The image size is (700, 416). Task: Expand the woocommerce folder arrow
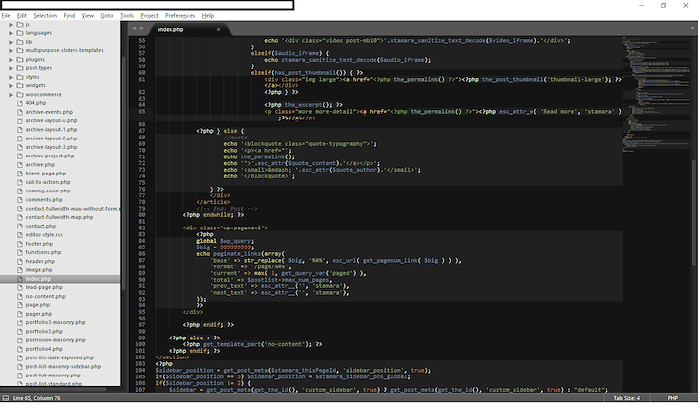(x=11, y=95)
